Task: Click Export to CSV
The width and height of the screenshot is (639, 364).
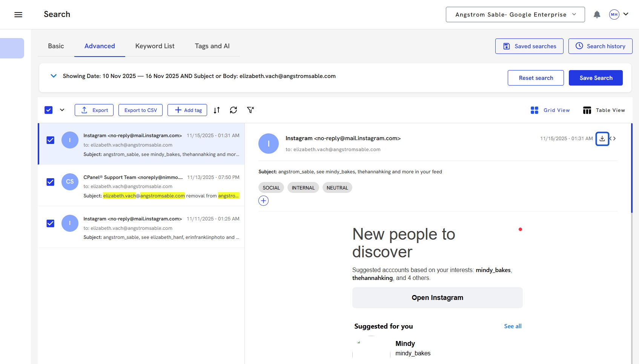Action: tap(141, 110)
